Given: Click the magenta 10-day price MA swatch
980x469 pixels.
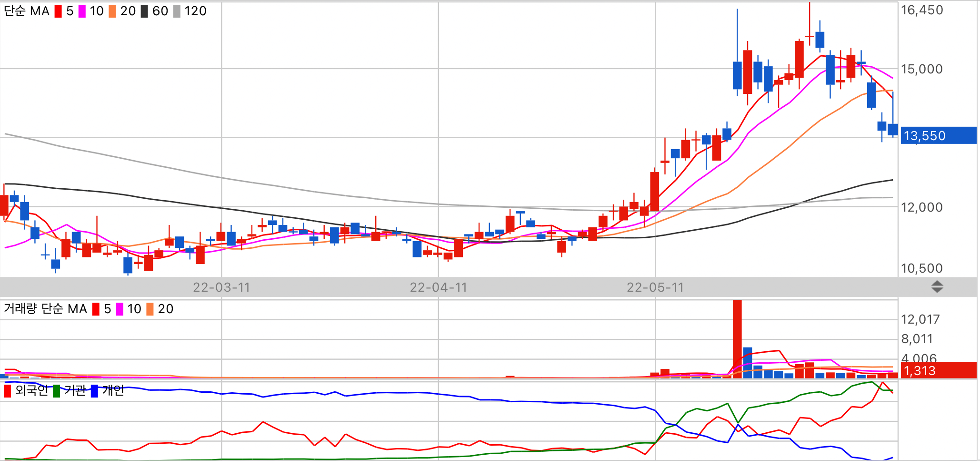Looking at the screenshot, I should tap(82, 11).
